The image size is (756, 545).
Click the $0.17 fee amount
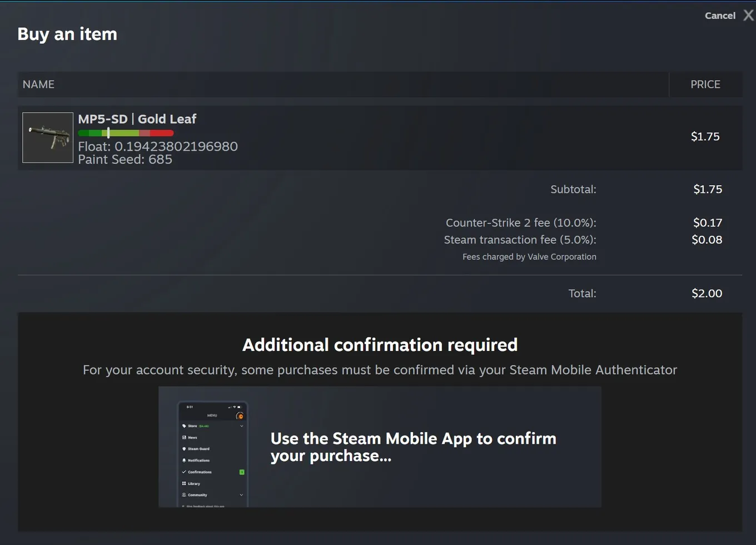[708, 223]
